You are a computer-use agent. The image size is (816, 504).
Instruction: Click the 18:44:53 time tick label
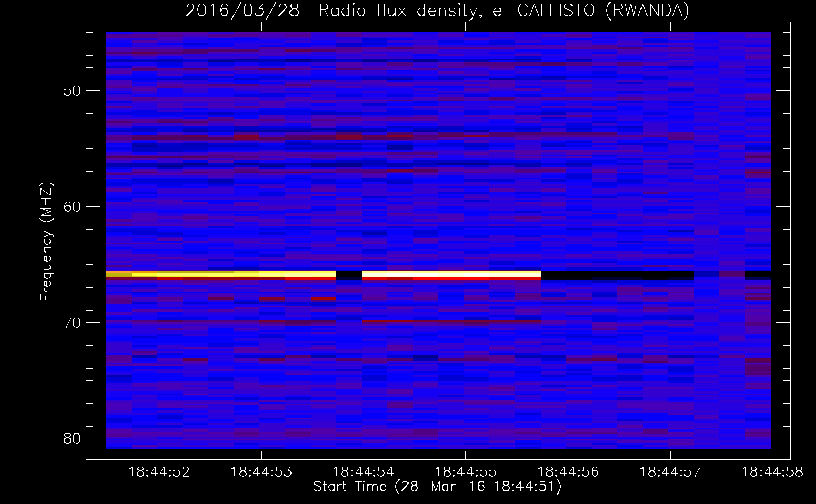(x=261, y=472)
